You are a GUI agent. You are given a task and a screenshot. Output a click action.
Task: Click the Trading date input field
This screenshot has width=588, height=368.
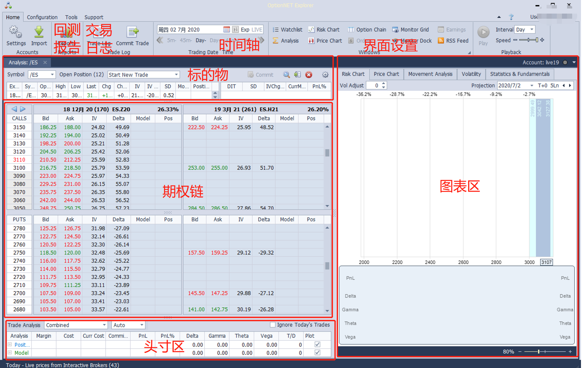190,29
